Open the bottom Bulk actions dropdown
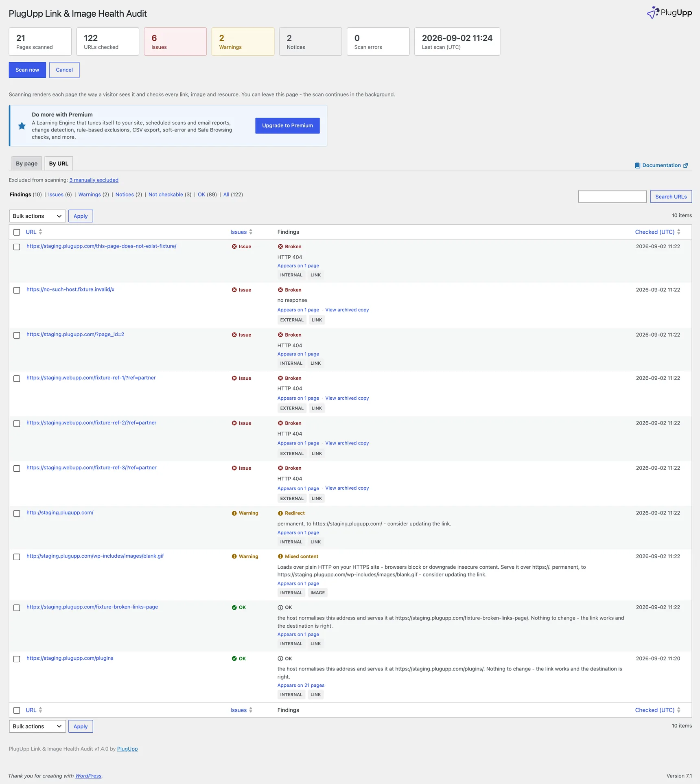This screenshot has width=700, height=784. (x=37, y=726)
